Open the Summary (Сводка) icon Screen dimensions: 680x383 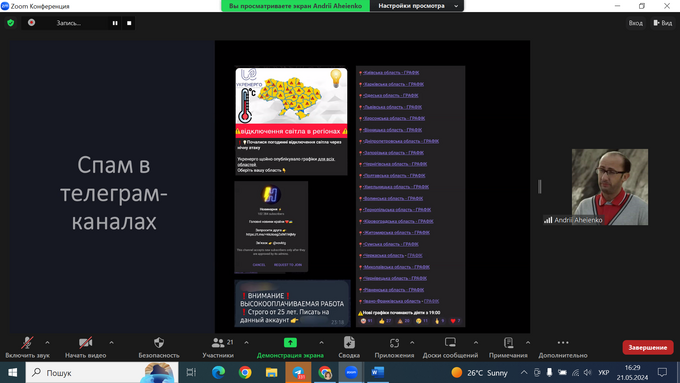click(349, 343)
